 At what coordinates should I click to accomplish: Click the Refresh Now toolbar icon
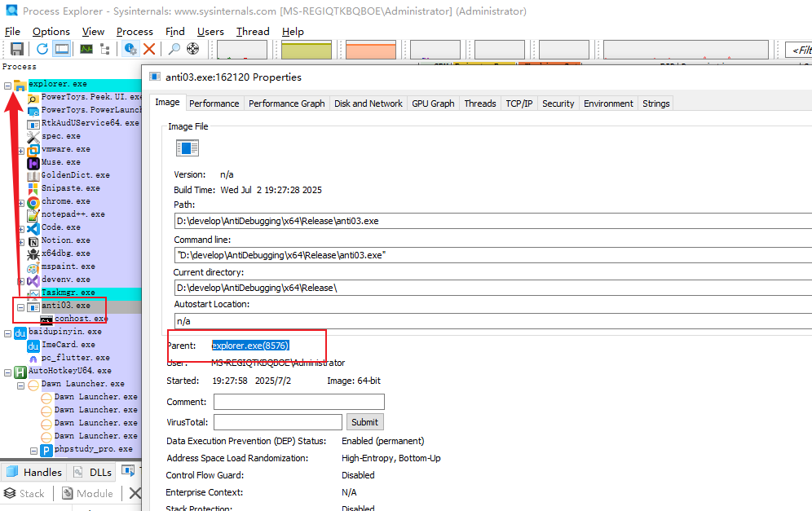point(42,50)
